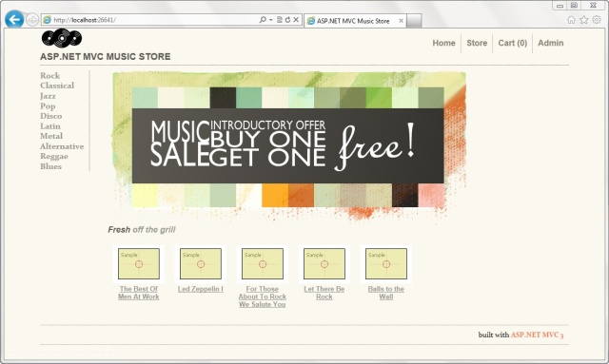Image resolution: width=609 pixels, height=364 pixels.
Task: Browse the Alternative genre
Action: tap(62, 146)
